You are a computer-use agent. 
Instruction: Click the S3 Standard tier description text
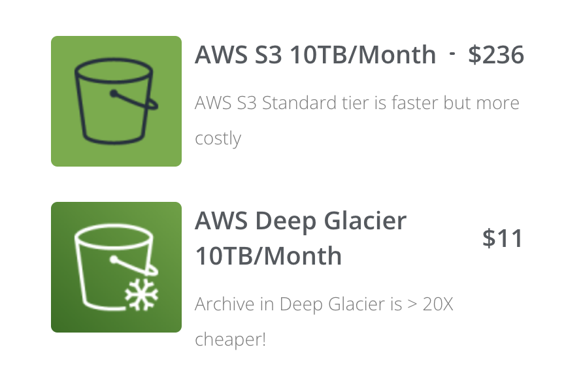[x=357, y=120]
